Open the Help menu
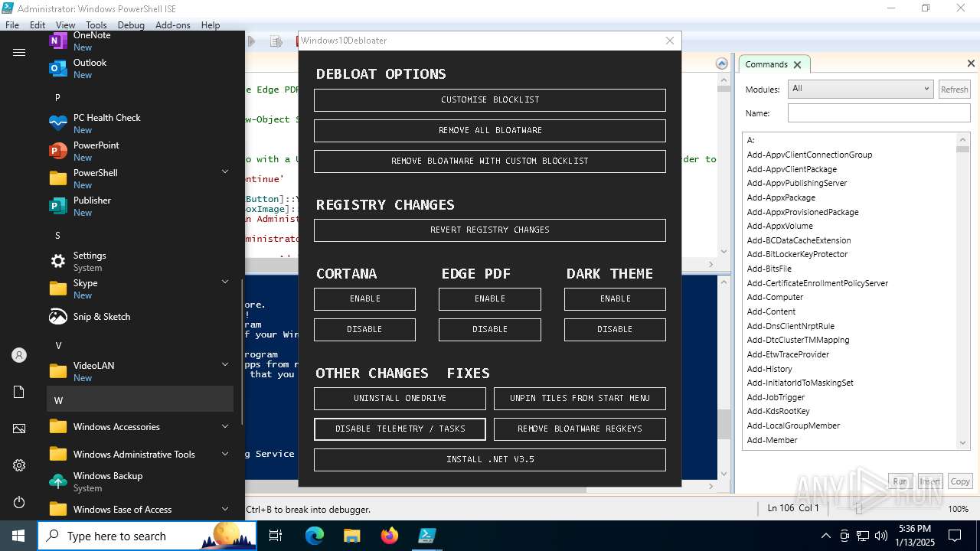This screenshot has width=980, height=551. click(211, 25)
